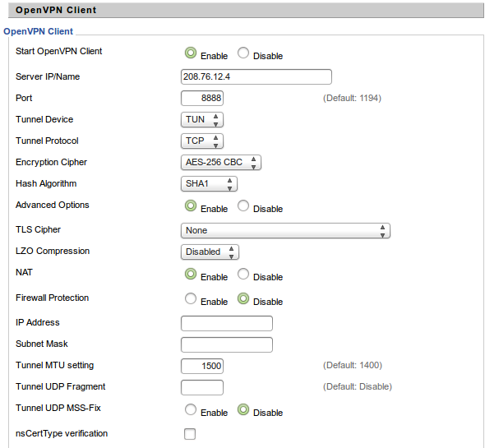Open the Hash Algorithm SHA1 dropdown

[x=209, y=183]
